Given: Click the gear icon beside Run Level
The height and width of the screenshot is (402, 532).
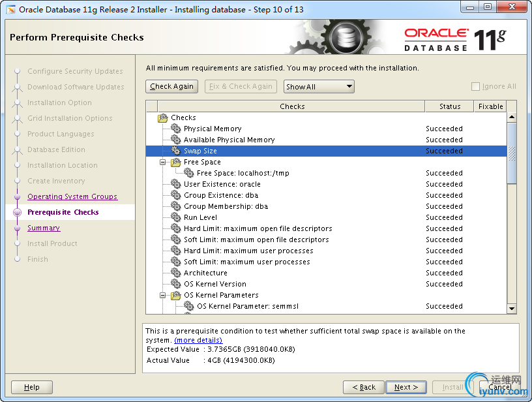Looking at the screenshot, I should pos(176,217).
